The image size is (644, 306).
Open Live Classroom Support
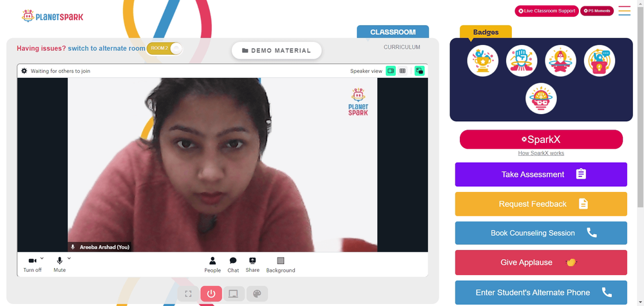pyautogui.click(x=547, y=11)
